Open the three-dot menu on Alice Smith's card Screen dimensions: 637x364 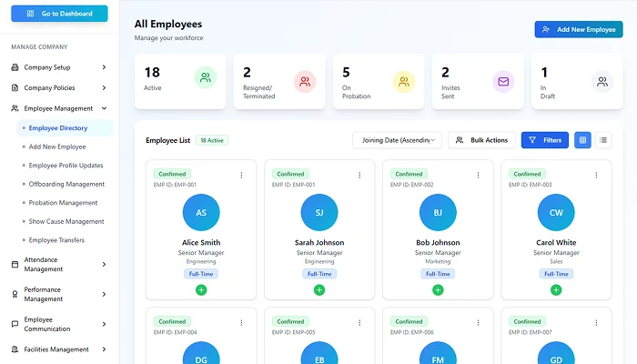click(x=241, y=175)
